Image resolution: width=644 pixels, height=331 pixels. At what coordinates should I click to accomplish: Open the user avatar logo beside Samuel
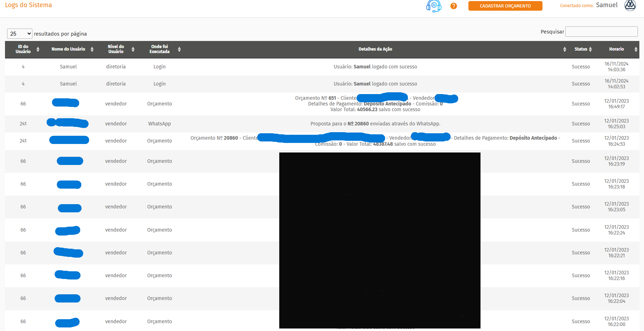tap(630, 5)
